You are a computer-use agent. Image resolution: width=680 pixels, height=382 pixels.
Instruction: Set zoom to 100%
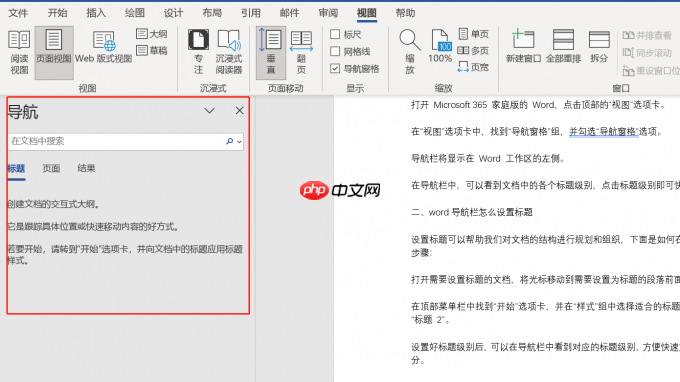[x=440, y=47]
